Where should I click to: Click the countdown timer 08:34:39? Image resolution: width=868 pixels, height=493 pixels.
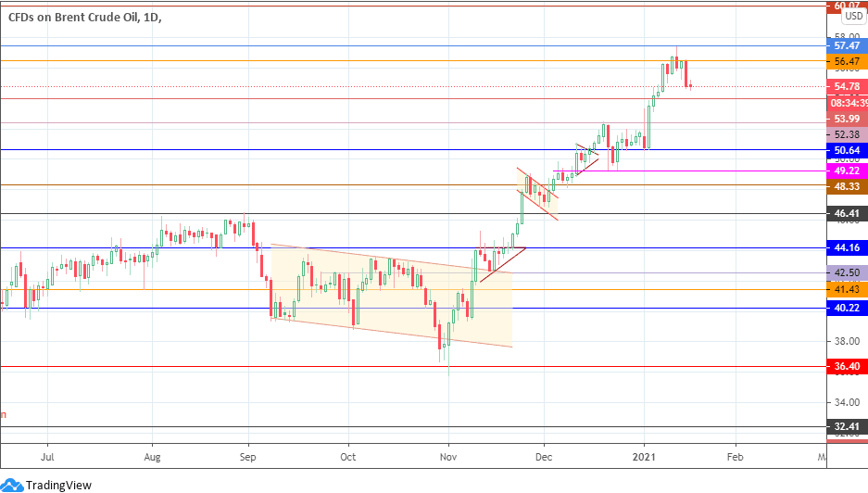(849, 103)
